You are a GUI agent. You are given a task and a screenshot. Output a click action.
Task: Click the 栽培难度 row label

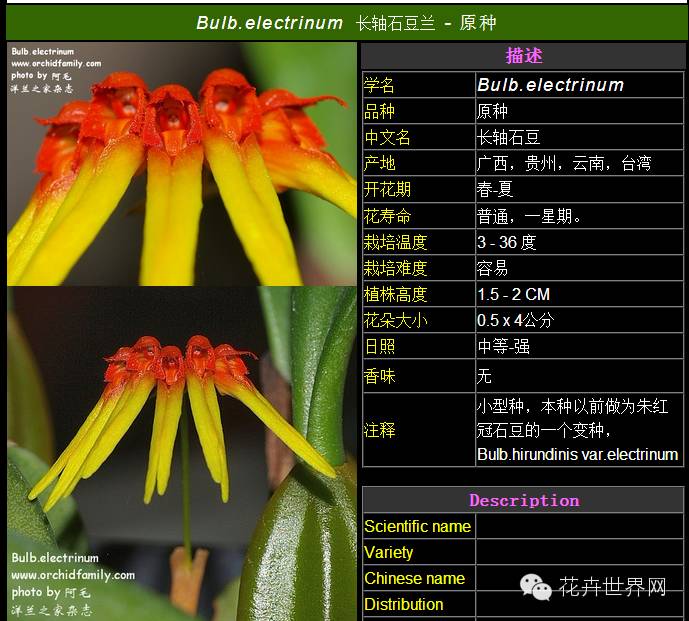click(x=395, y=268)
